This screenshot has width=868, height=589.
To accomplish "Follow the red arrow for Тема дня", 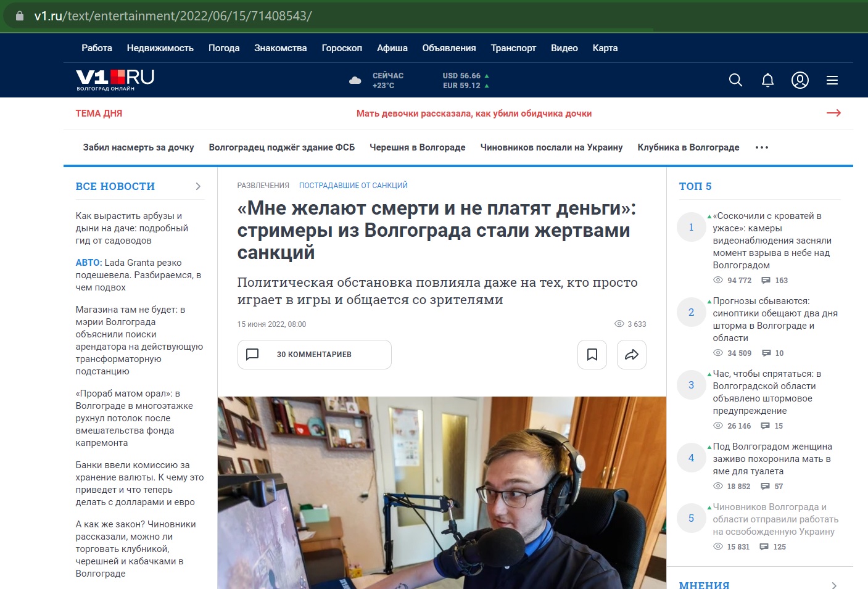I will 833,113.
